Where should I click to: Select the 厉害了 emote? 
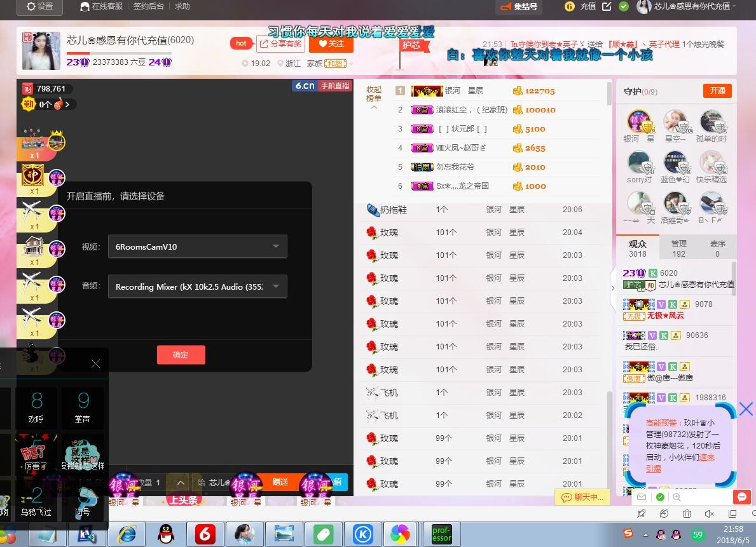[x=35, y=454]
